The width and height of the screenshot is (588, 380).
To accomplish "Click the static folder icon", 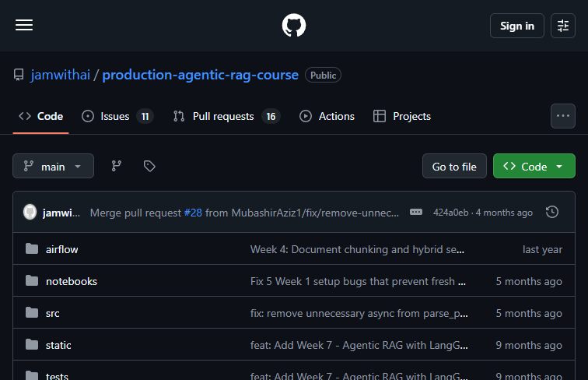I will click(32, 344).
